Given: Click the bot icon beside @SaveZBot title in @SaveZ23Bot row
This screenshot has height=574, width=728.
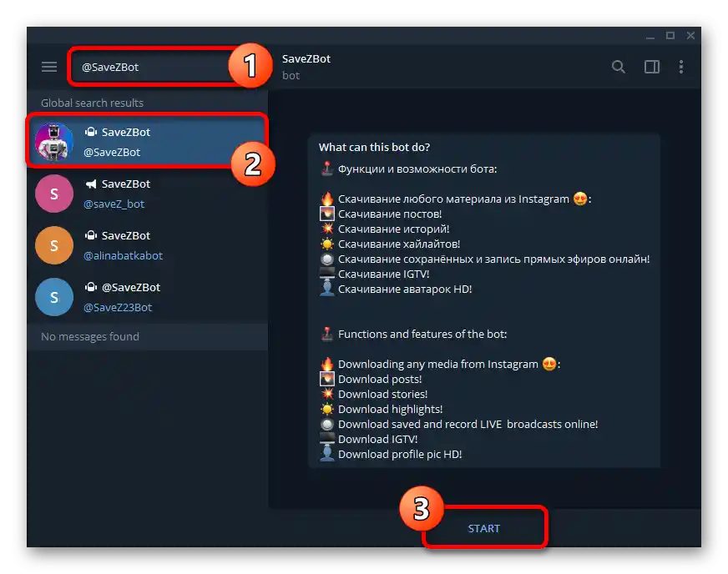Looking at the screenshot, I should 90,287.
